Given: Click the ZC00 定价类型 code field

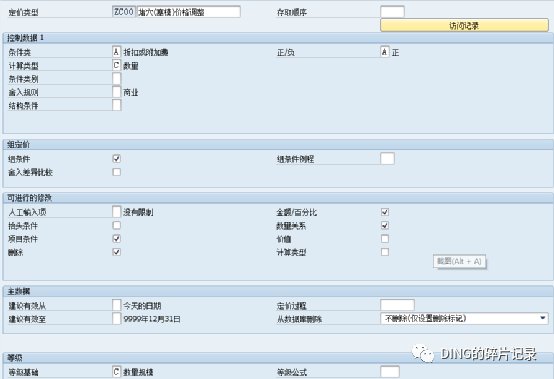Looking at the screenshot, I should (124, 12).
